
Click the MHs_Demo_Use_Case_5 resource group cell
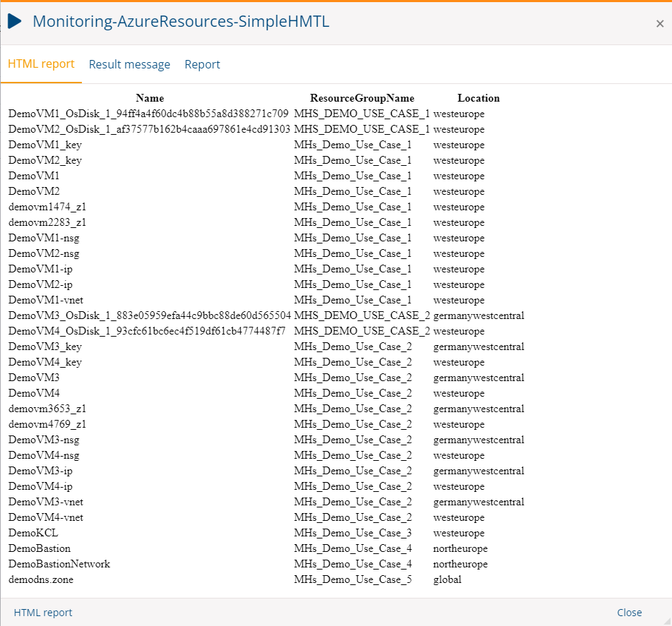pyautogui.click(x=353, y=579)
